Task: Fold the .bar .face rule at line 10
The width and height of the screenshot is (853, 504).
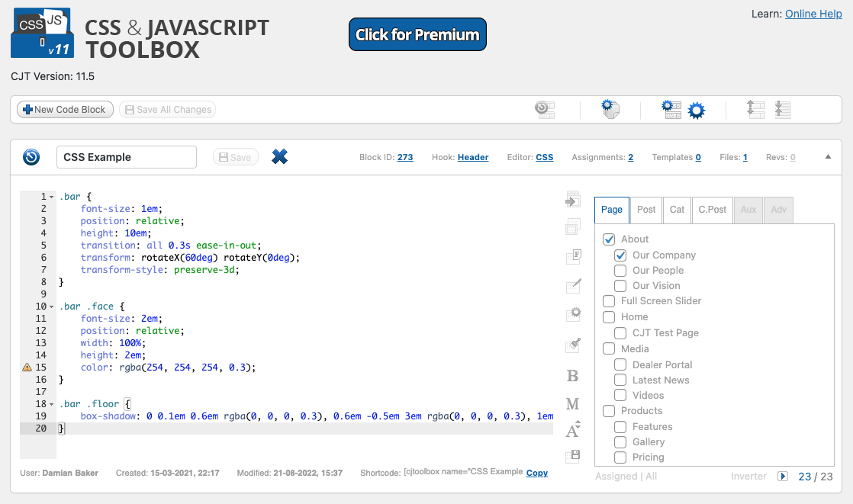Action: [x=52, y=307]
